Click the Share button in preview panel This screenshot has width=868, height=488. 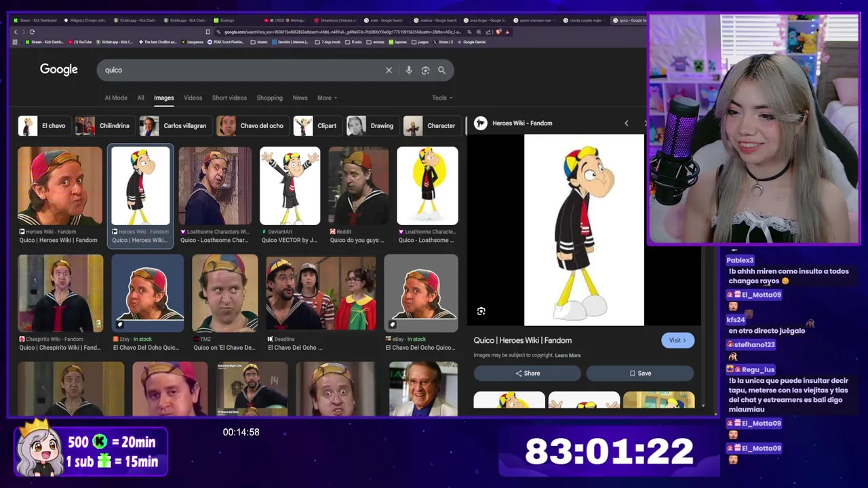(x=527, y=373)
